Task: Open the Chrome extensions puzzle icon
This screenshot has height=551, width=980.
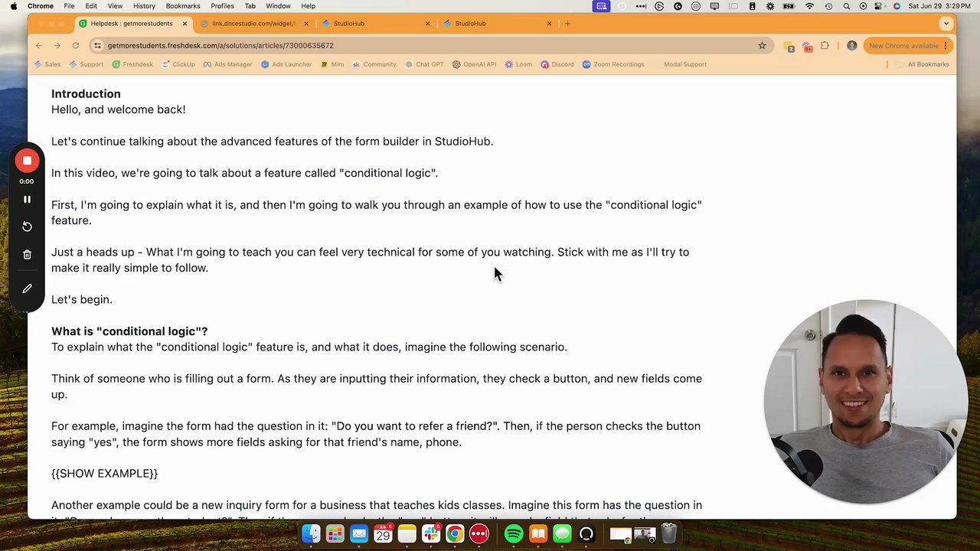Action: pyautogui.click(x=825, y=46)
